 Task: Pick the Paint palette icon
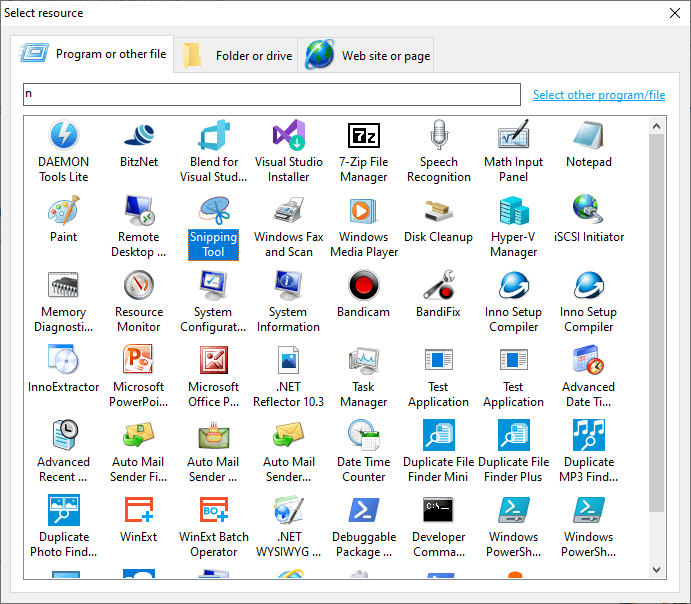pos(64,210)
